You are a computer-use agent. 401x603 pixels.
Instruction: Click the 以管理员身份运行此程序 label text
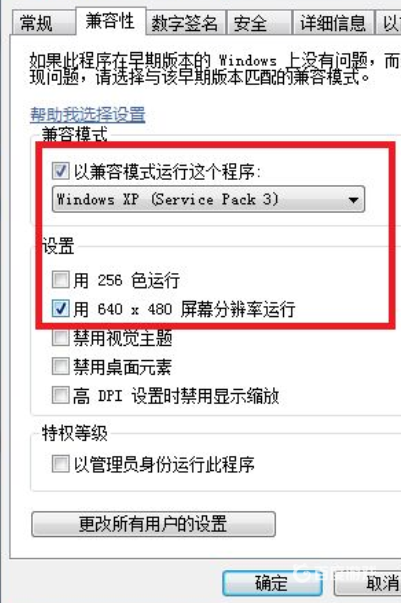[164, 465]
